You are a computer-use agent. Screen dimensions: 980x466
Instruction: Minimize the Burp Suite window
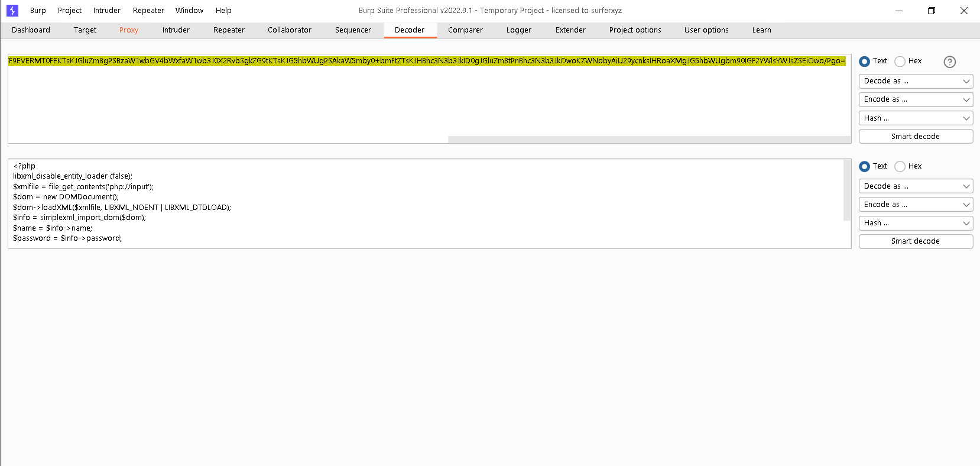[899, 11]
